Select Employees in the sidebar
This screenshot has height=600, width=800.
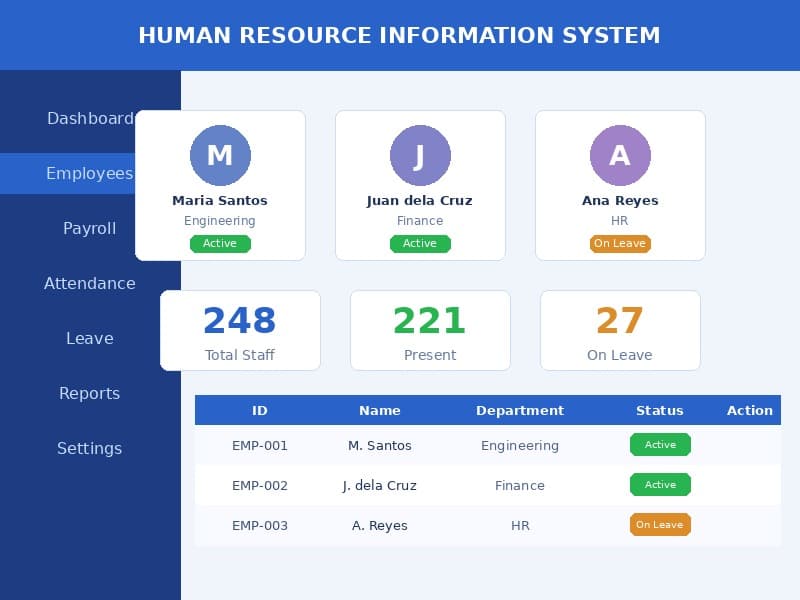click(90, 173)
